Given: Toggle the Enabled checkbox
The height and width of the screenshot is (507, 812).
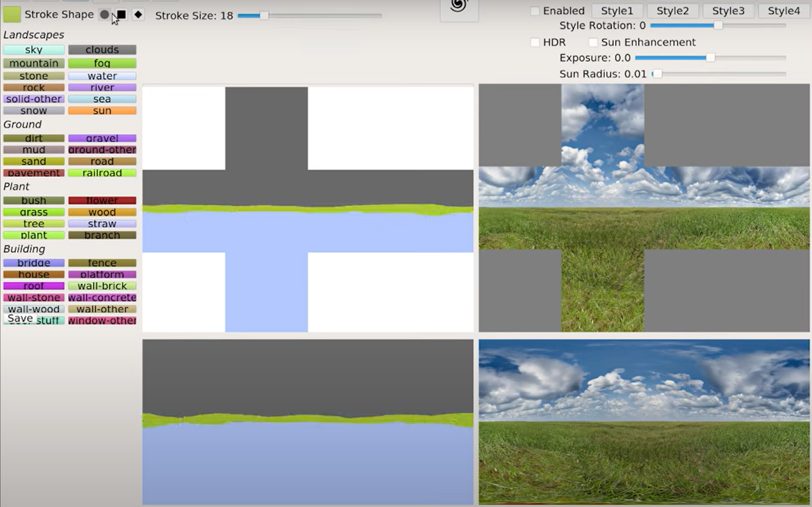Looking at the screenshot, I should pos(535,11).
